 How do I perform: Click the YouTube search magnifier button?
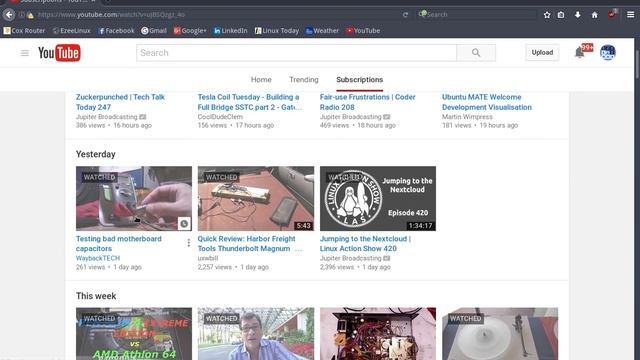click(x=476, y=53)
